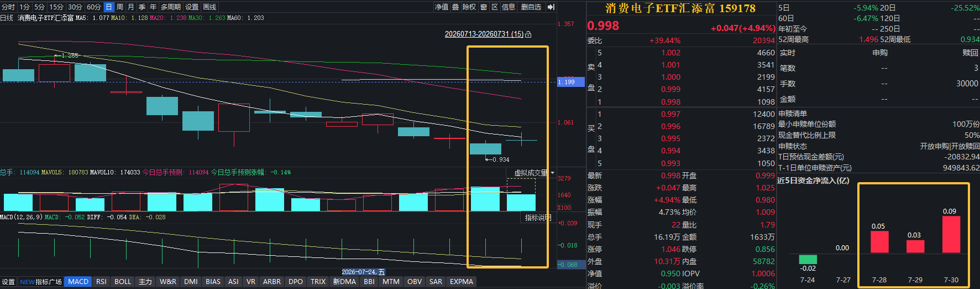Image resolution: width=980 pixels, height=289 pixels.
Task: Click the 申赎清单 heading
Action: (x=793, y=113)
